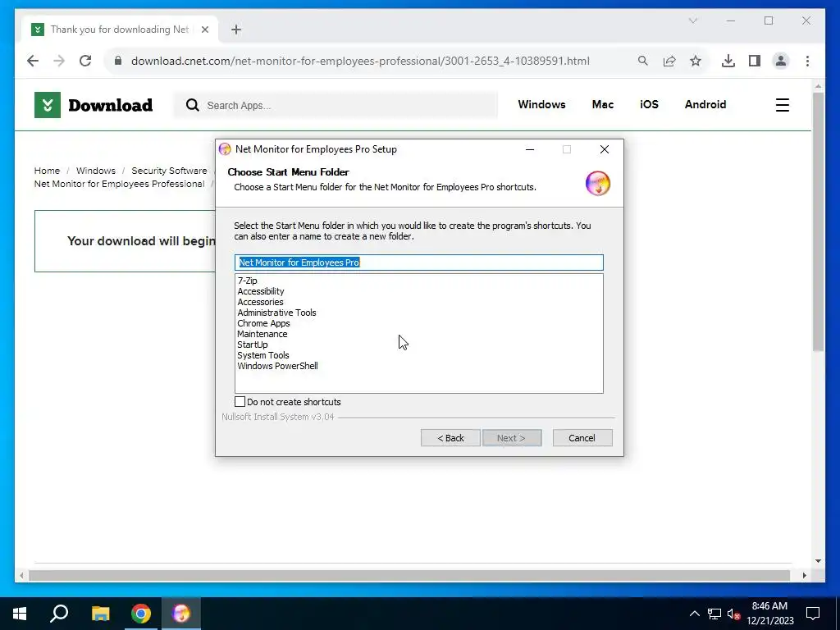Click the share page icon
Screen dimensions: 840x630
click(x=669, y=61)
